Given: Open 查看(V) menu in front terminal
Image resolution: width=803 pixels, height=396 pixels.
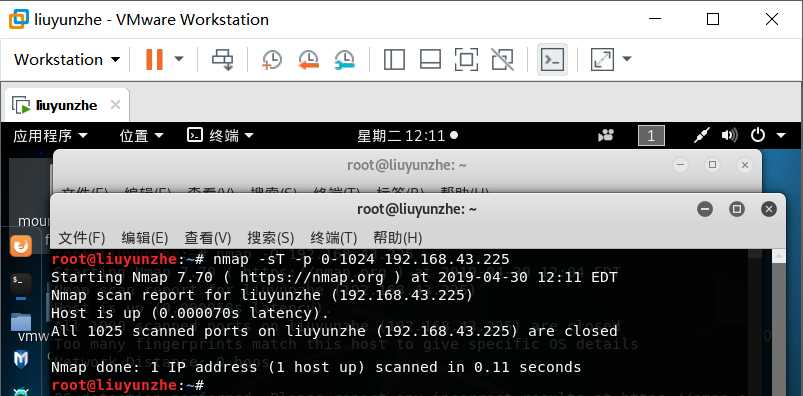Looking at the screenshot, I should coord(208,238).
